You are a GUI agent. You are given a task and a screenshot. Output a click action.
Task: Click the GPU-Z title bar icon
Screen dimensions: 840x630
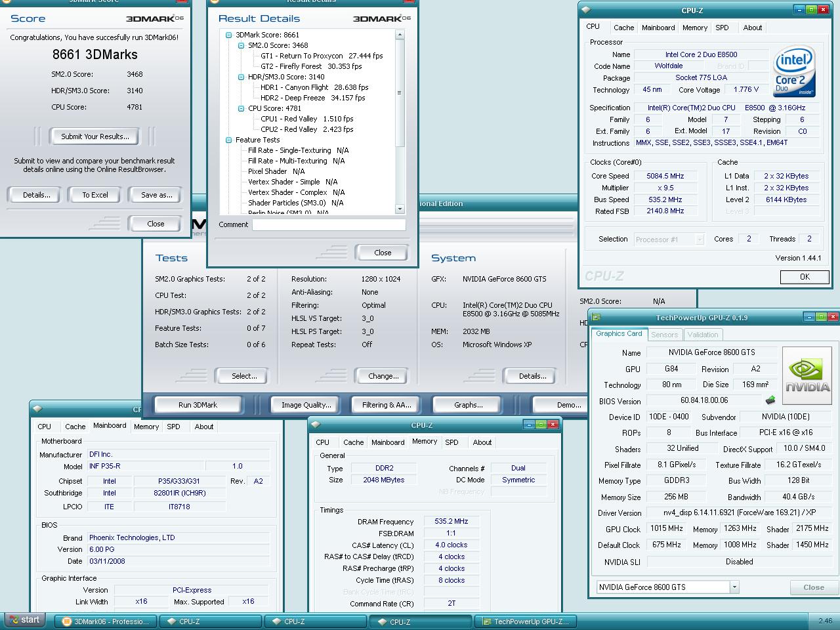tap(596, 318)
